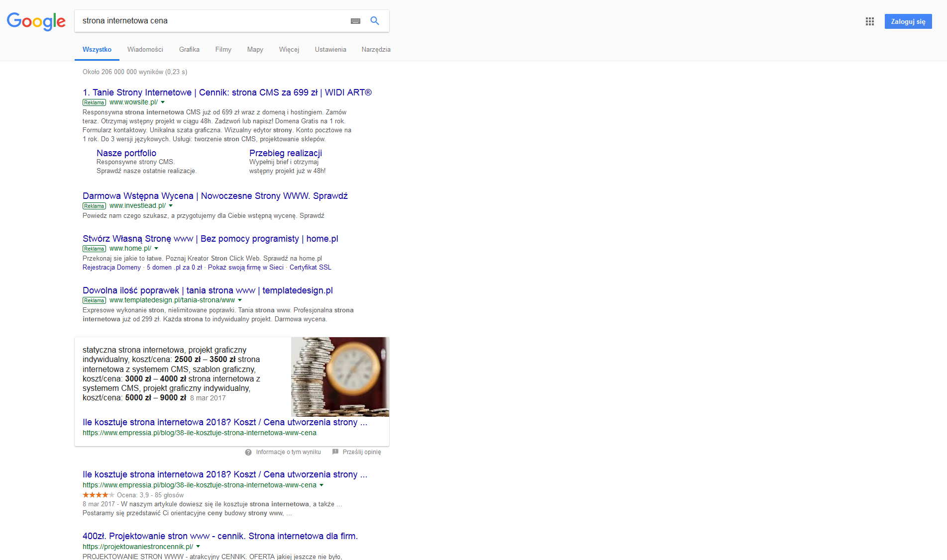Click Certyfikat SSL link
Image resolution: width=947 pixels, height=560 pixels.
311,268
